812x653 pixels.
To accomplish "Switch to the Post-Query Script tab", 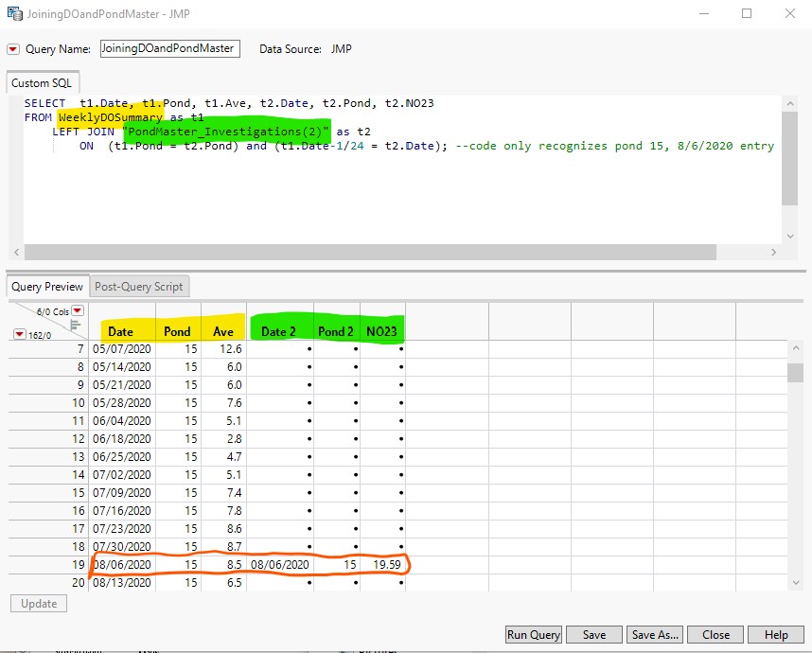I will 139,286.
